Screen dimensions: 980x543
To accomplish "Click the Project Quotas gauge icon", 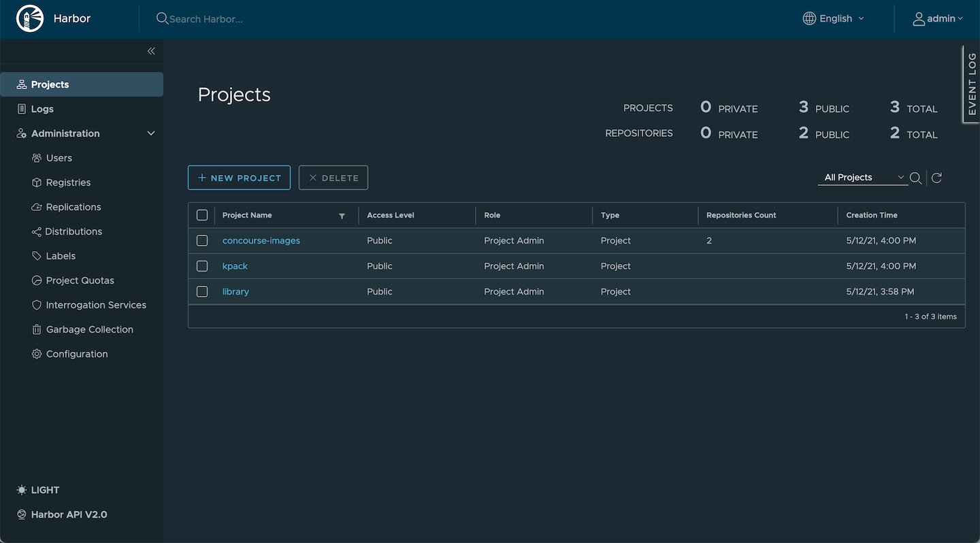I will [37, 280].
